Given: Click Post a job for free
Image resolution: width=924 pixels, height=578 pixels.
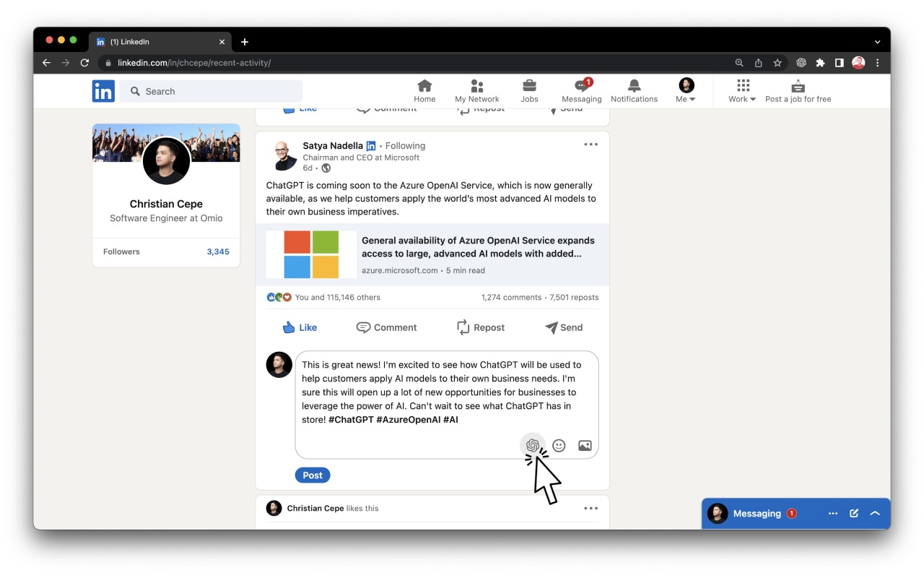Looking at the screenshot, I should coord(798,91).
